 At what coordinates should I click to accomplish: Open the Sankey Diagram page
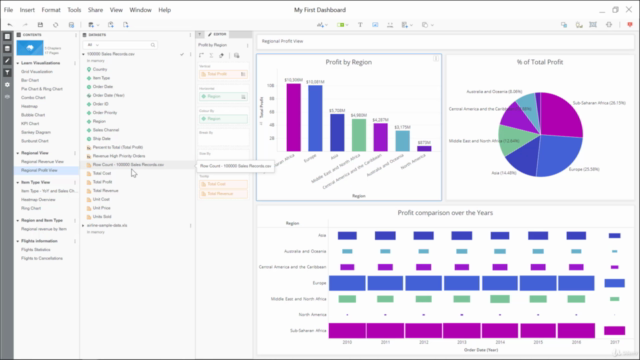point(36,132)
